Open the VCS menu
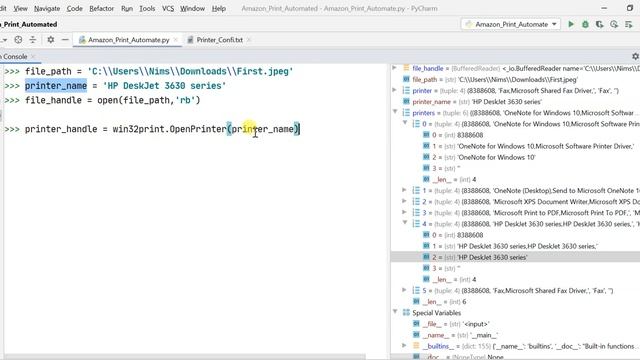Viewport: 640px width, 360px height. pyautogui.click(x=168, y=8)
